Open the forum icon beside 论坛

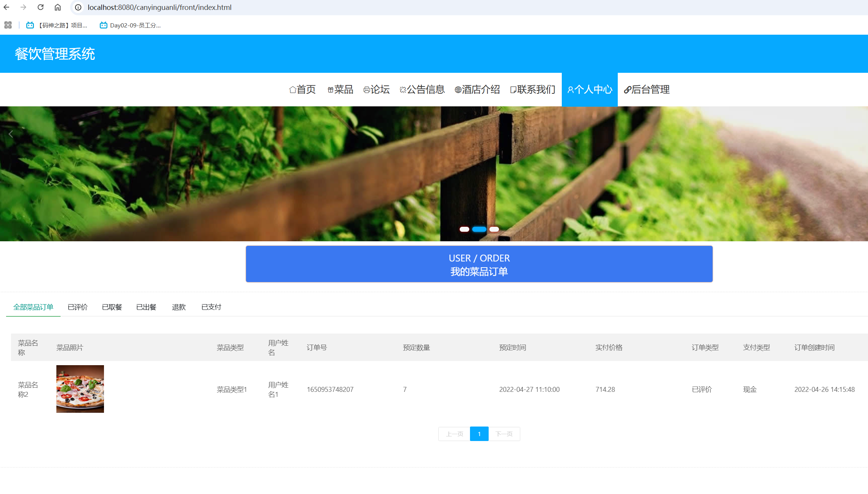click(366, 89)
